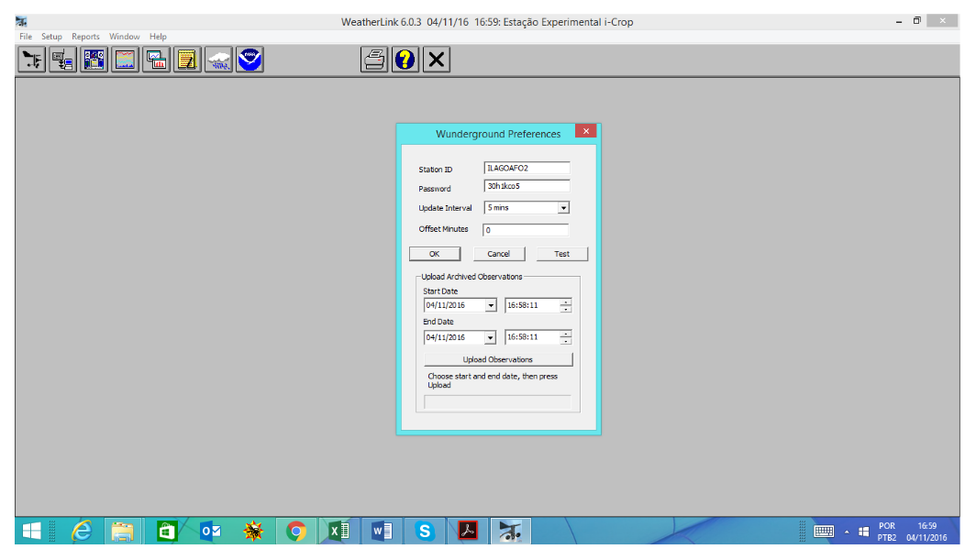Click the Upload Observations button
This screenshot has height=560, width=976.
tap(498, 359)
